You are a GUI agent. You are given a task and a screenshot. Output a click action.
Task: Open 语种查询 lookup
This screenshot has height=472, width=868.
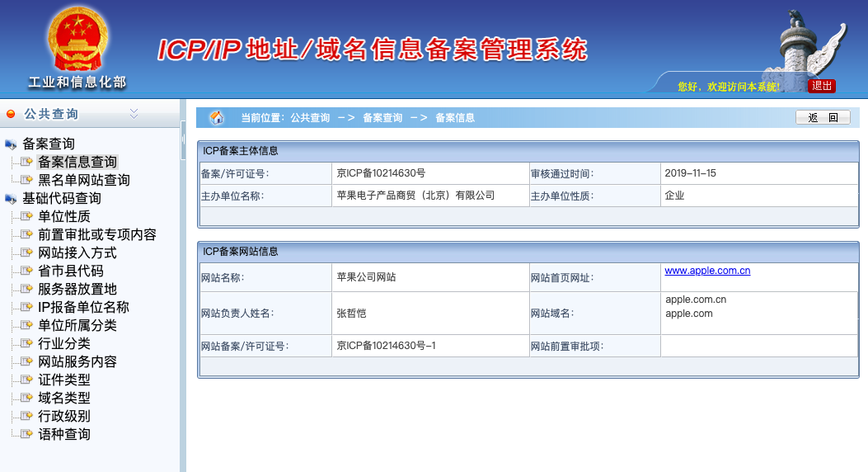[64, 434]
